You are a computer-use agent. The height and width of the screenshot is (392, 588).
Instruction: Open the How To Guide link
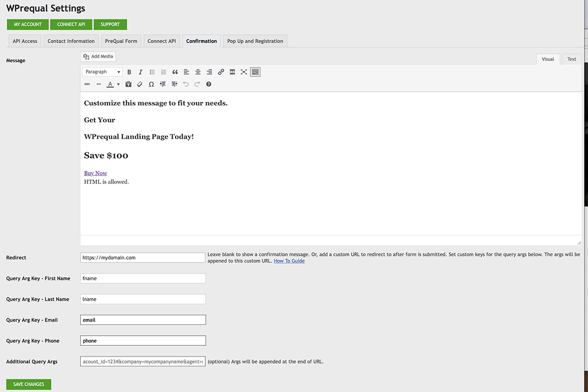289,261
